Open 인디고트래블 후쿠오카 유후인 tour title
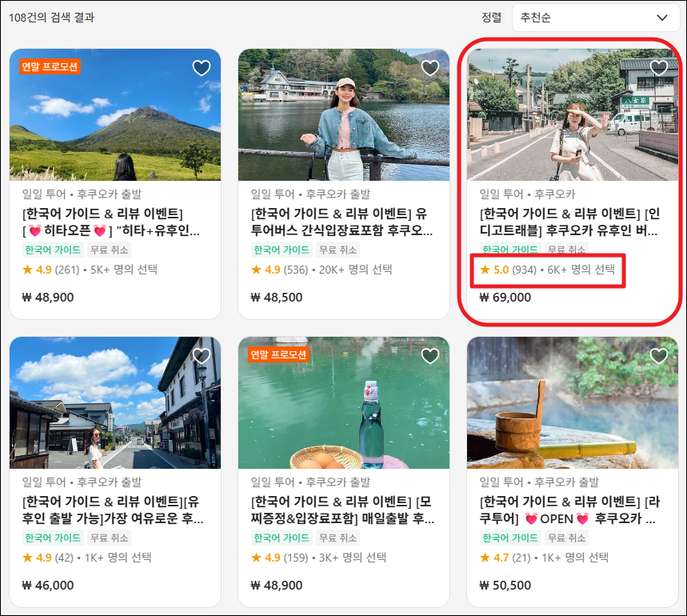 coord(569,222)
